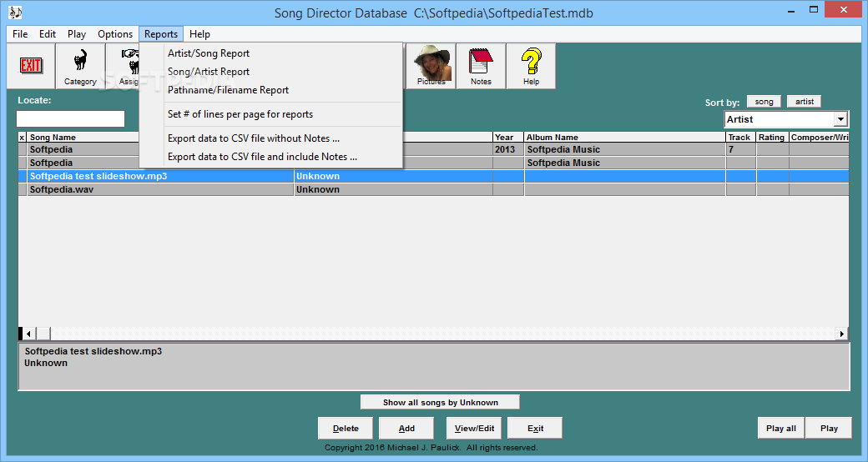Click the bottom Exit button
Image resolution: width=868 pixels, height=462 pixels.
[535, 429]
